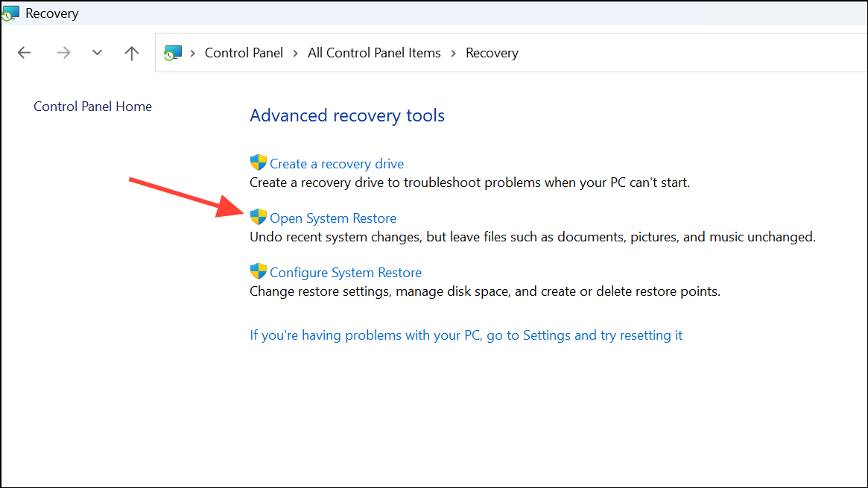Select All Control Panel Items in the breadcrumb
Viewport: 868px width, 488px height.
click(x=374, y=52)
